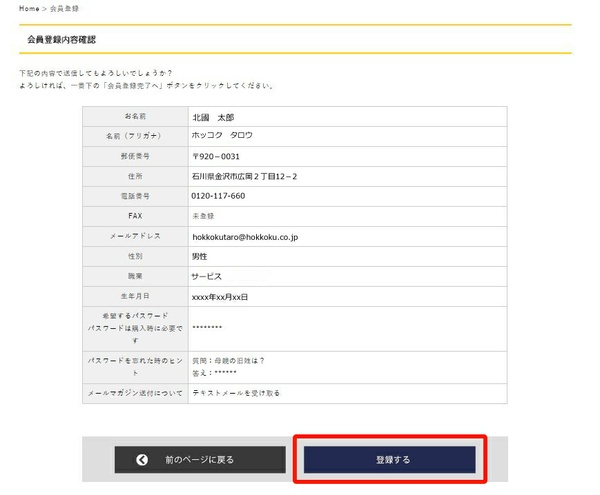The height and width of the screenshot is (495, 600).
Task: Select the 会員登録内容確認 page heading
Action: tap(62, 39)
